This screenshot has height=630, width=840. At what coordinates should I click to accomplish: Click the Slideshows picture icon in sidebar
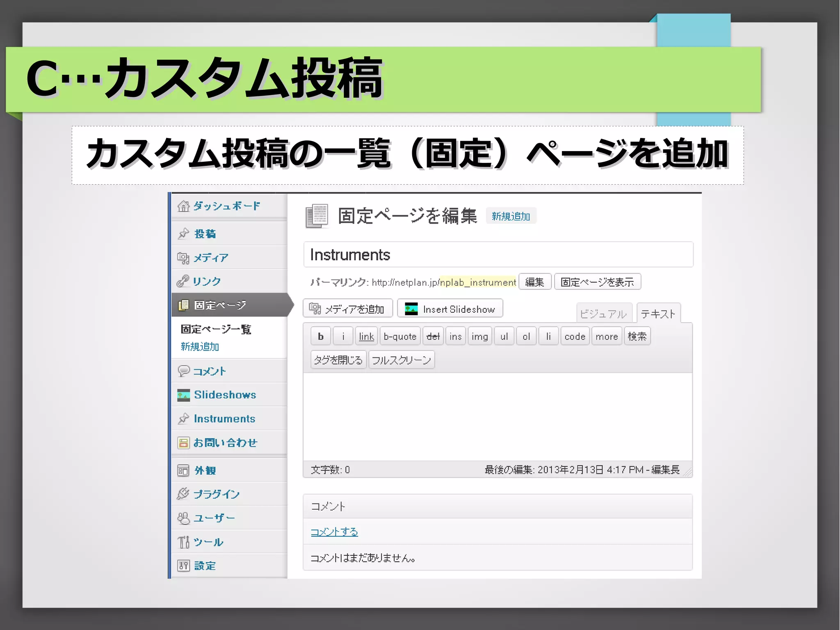[x=183, y=395]
